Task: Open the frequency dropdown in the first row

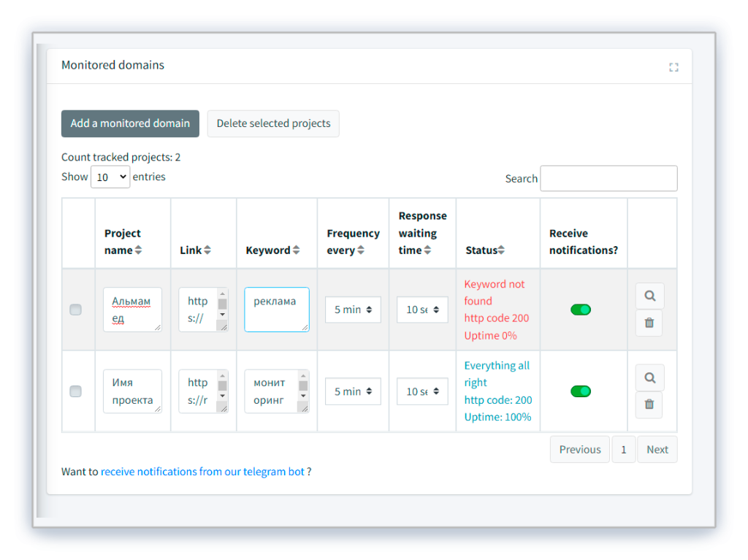Action: tap(353, 310)
